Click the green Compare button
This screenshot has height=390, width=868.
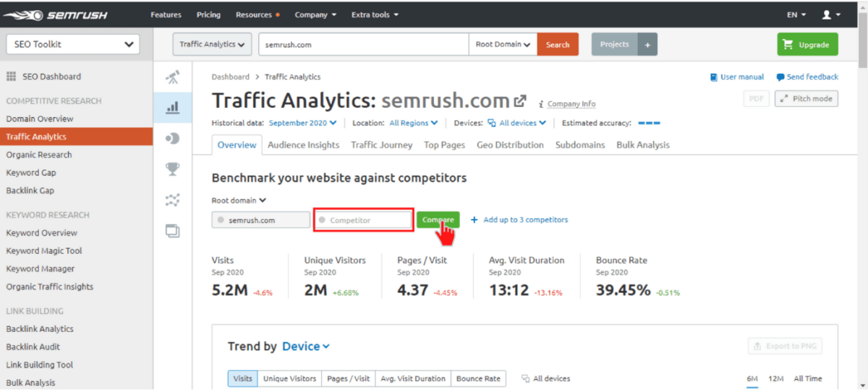[x=438, y=220]
